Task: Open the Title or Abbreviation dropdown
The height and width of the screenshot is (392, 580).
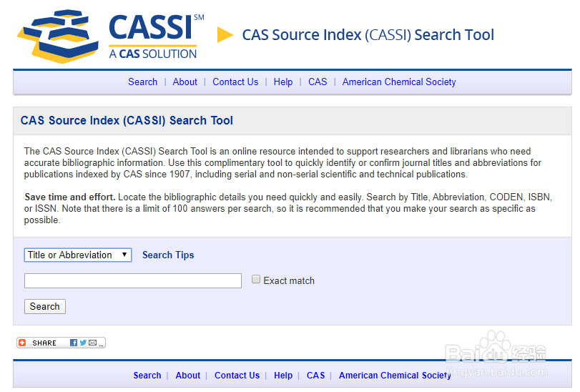Action: (78, 255)
